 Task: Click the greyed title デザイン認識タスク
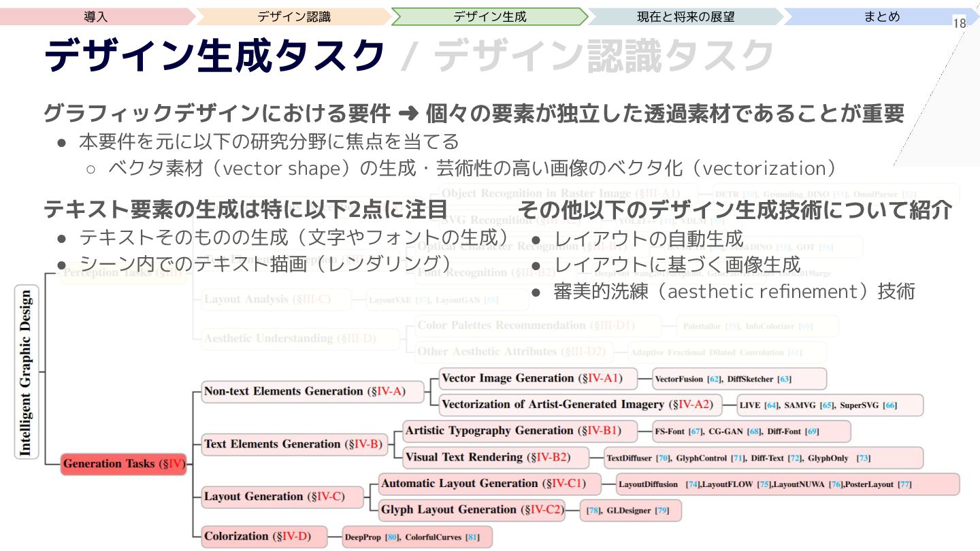click(x=604, y=56)
